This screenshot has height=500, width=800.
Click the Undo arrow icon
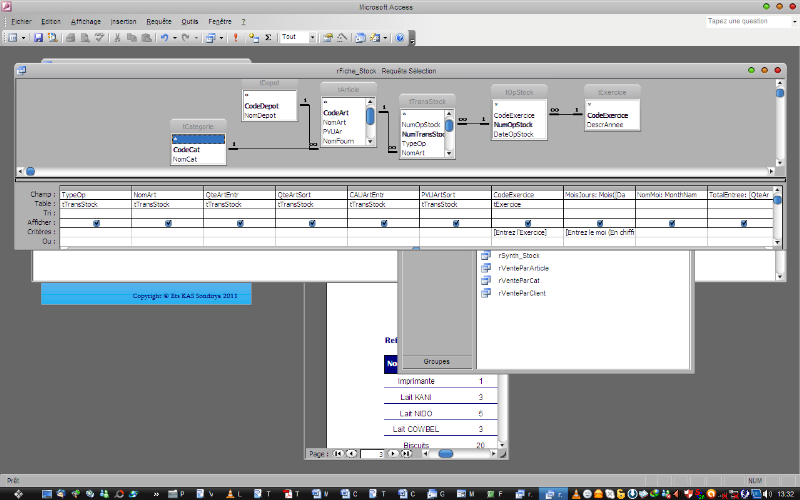coord(163,38)
